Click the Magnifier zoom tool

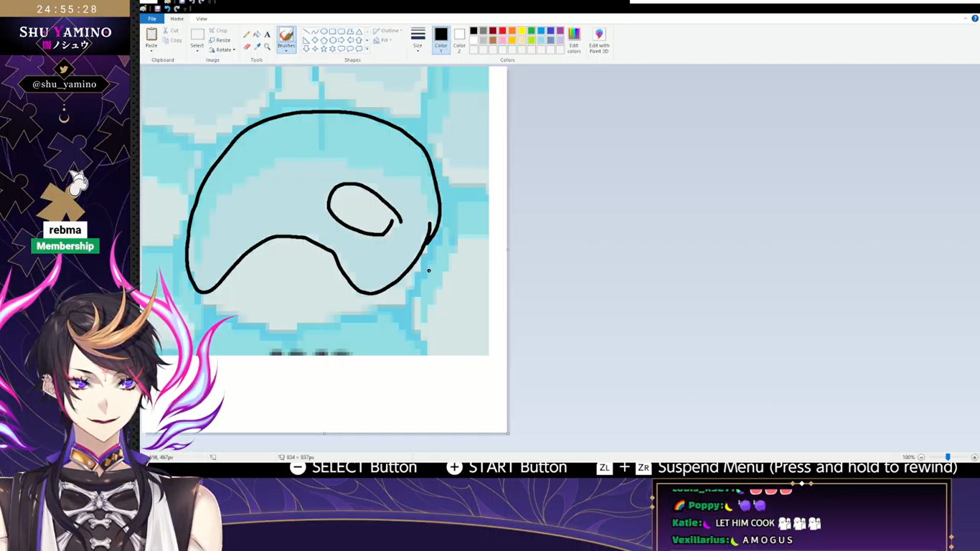(268, 47)
